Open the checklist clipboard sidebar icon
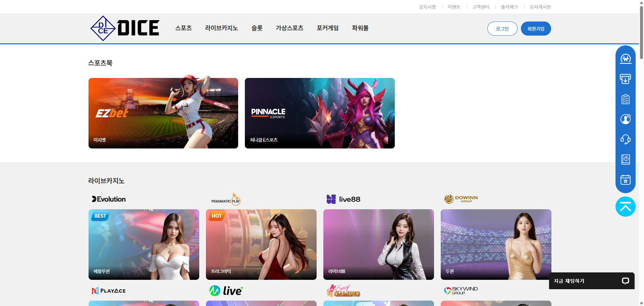 tap(626, 99)
